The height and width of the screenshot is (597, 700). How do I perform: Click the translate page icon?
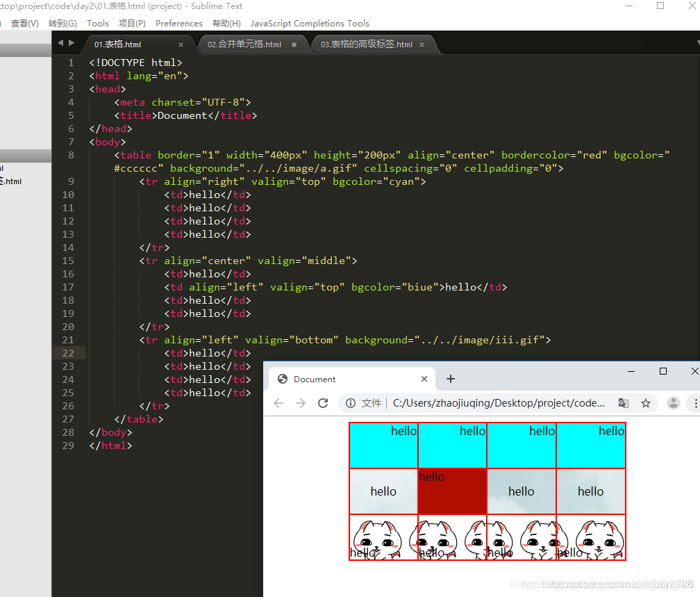(x=624, y=403)
